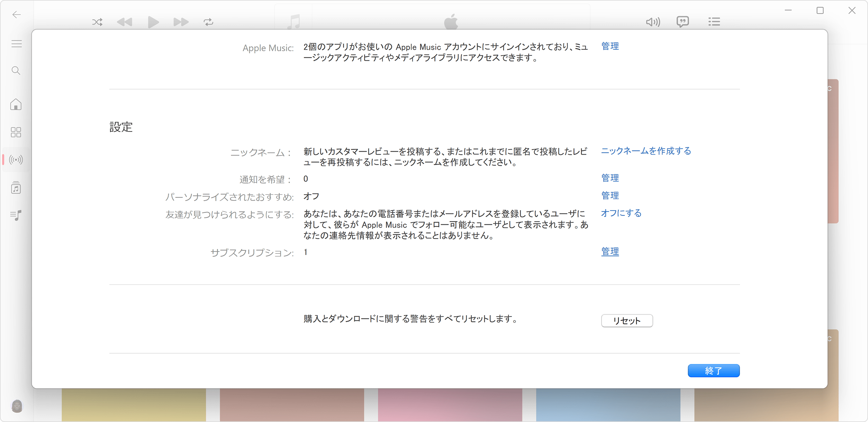868x422 pixels.
Task: Skip to the next track
Action: click(x=181, y=22)
